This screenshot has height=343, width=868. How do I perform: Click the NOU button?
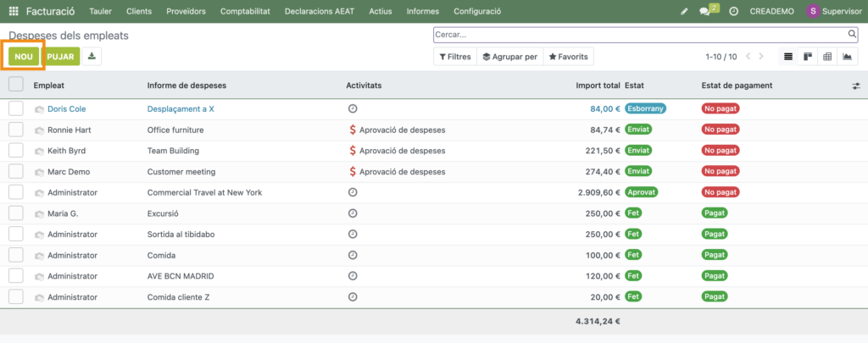tap(24, 56)
